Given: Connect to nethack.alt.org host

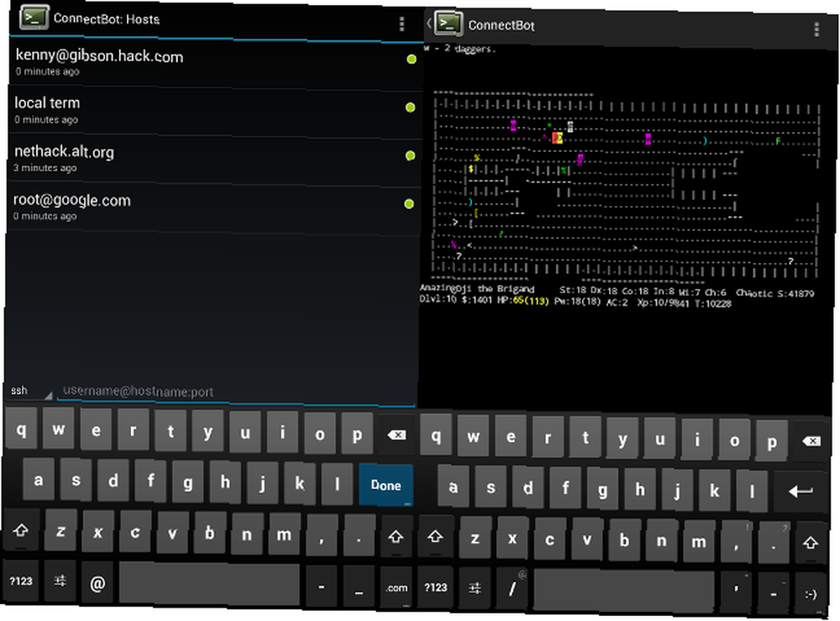Looking at the screenshot, I should click(215, 159).
